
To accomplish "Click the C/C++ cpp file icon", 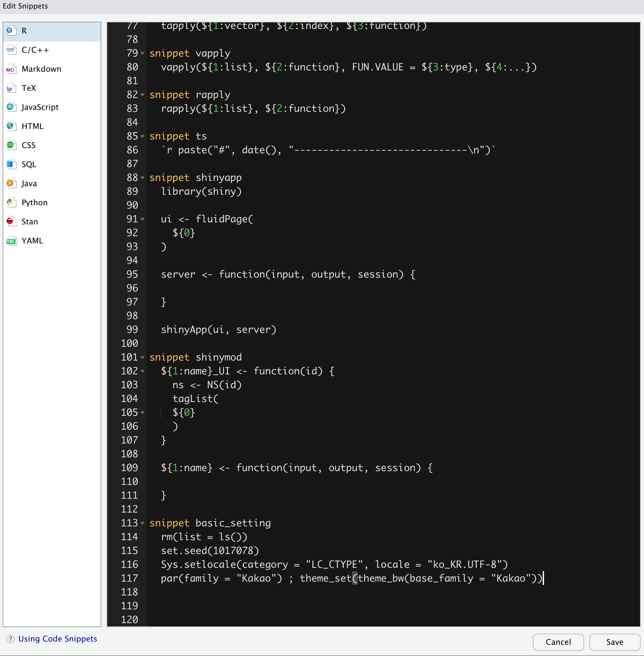I will pos(11,50).
